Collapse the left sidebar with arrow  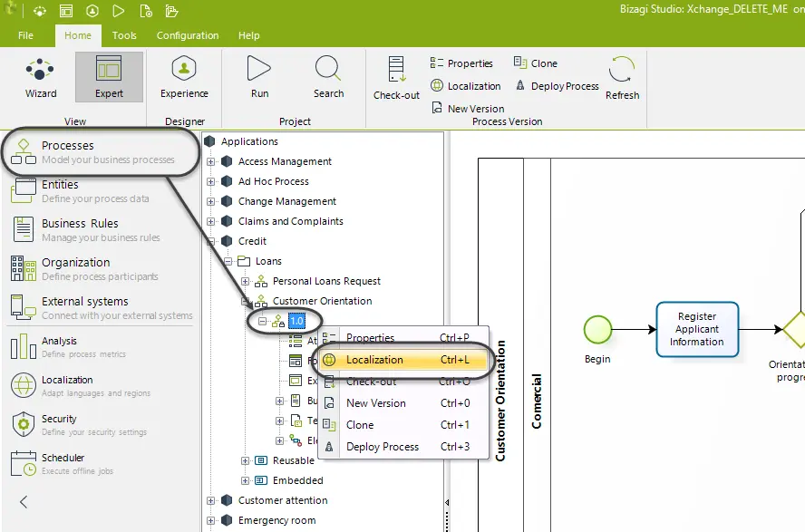[23, 502]
